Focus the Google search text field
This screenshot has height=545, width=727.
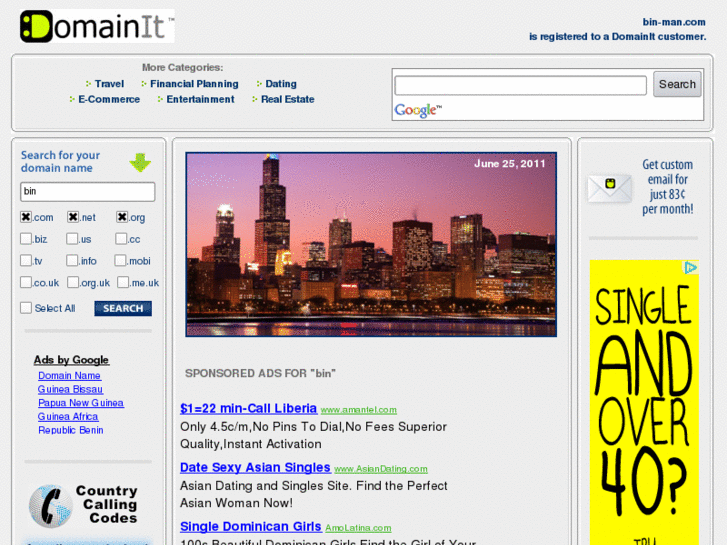(x=520, y=85)
